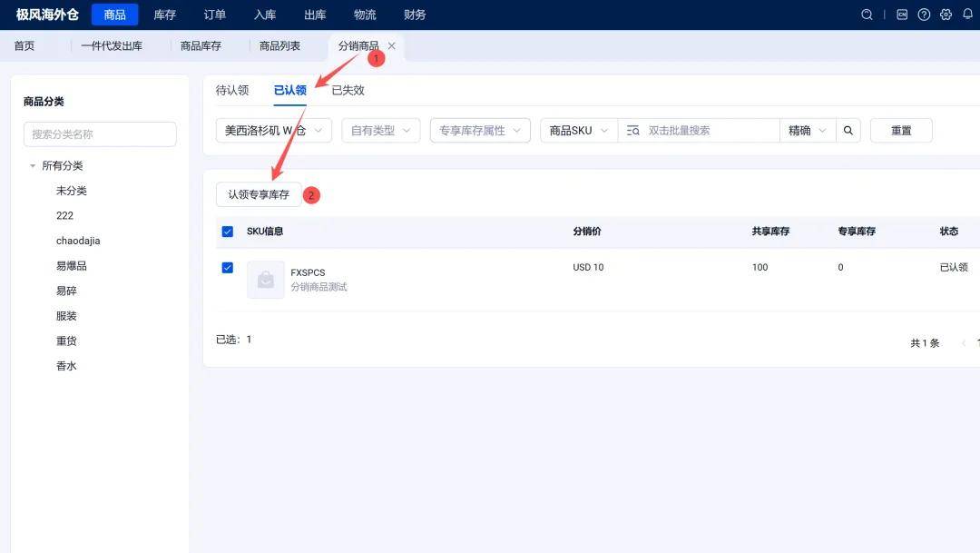This screenshot has height=553, width=980.
Task: Select the 香水 category
Action: pos(66,366)
